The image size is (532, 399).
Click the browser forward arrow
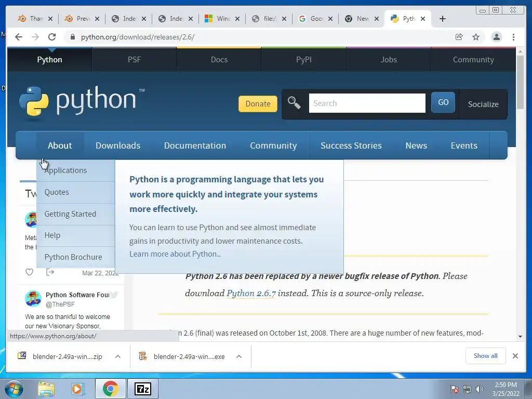tap(35, 37)
